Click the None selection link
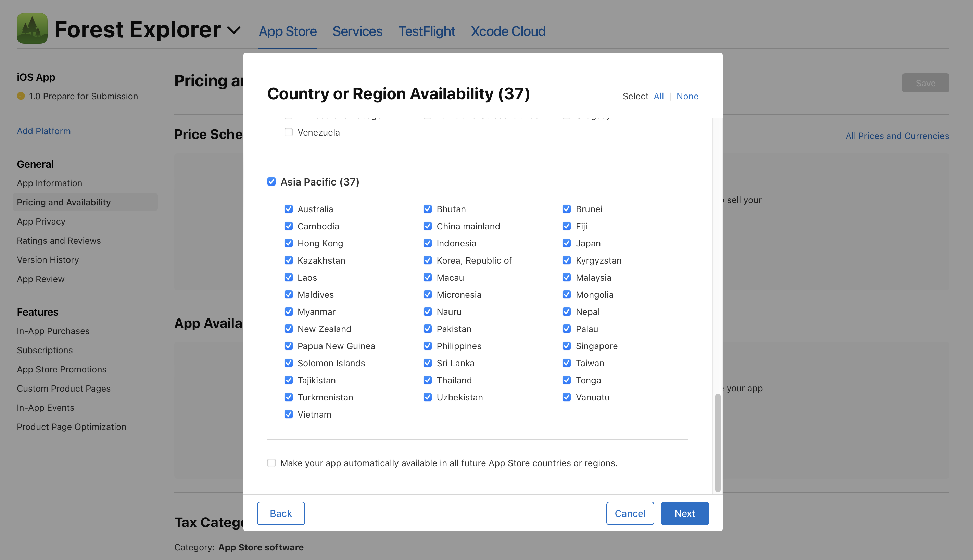Viewport: 973px width, 560px height. [687, 96]
